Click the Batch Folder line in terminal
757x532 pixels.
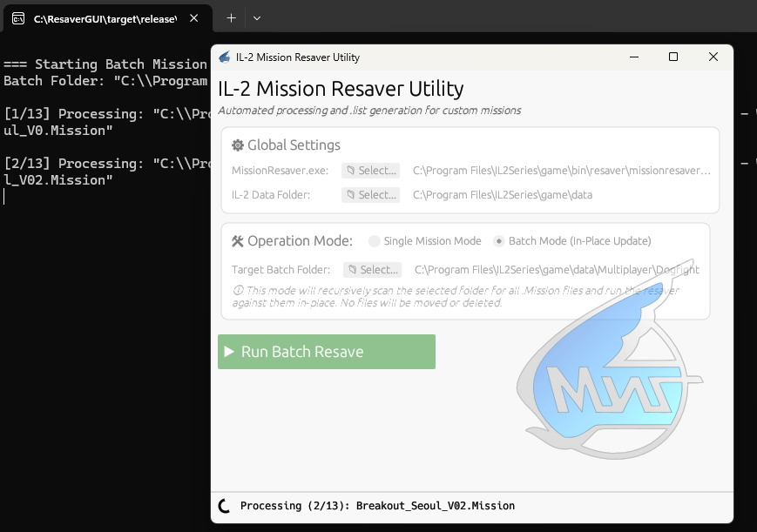click(105, 81)
